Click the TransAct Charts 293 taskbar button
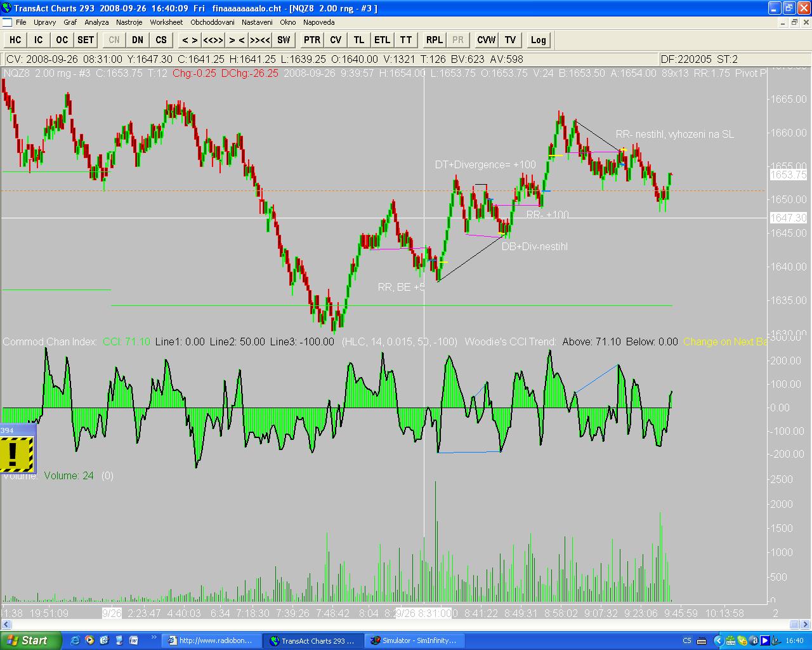 tap(313, 640)
